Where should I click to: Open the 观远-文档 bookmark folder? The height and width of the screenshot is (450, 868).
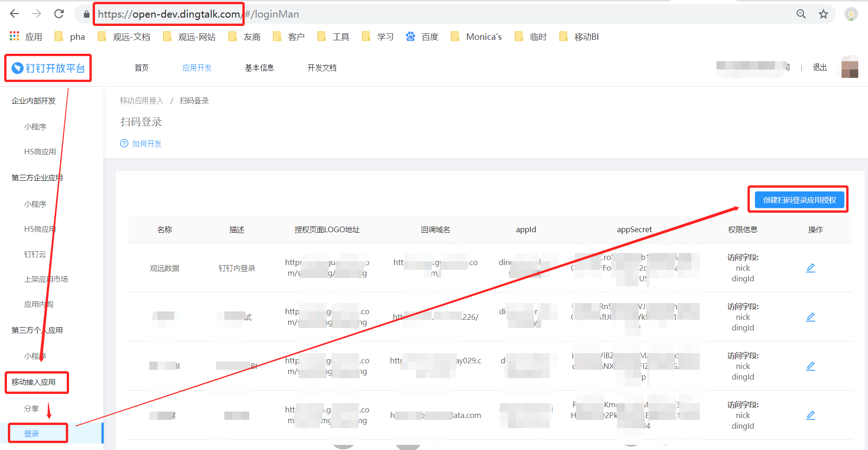click(x=124, y=37)
